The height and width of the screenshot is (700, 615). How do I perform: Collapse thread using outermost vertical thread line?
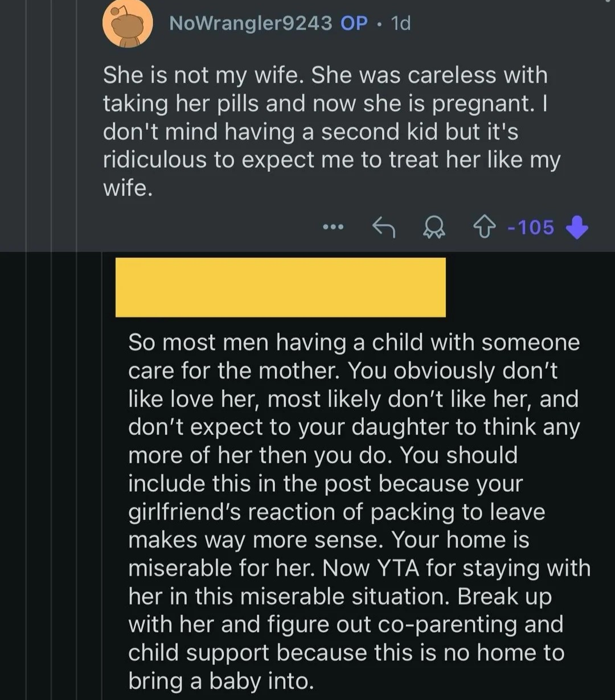[26, 350]
